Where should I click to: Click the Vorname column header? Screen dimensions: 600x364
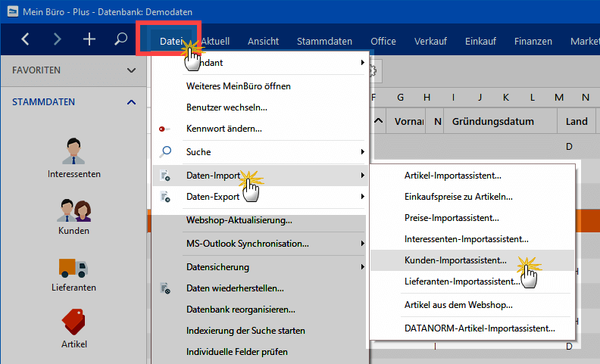click(x=406, y=122)
